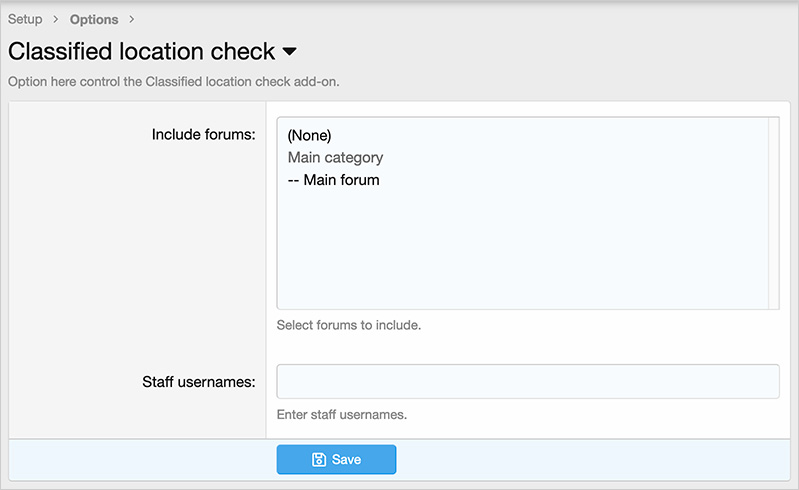The image size is (799, 490).
Task: Select (None) in Include forums list
Action: coord(309,135)
